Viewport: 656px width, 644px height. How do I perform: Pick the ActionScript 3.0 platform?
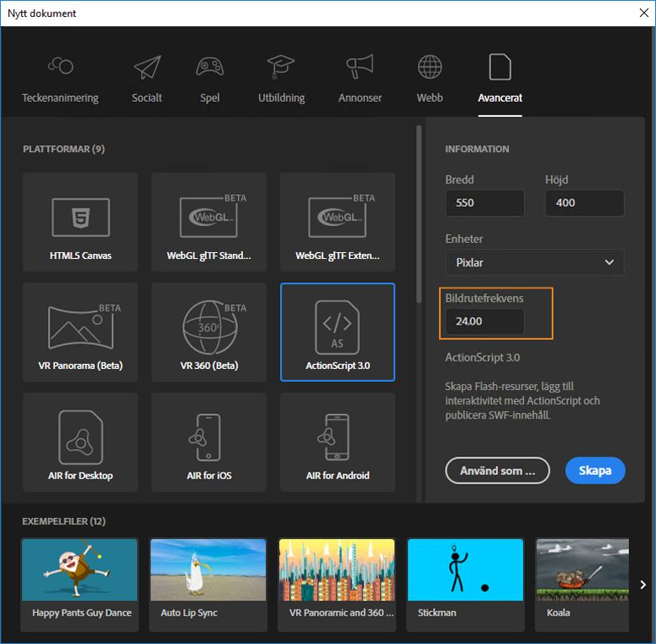point(337,331)
